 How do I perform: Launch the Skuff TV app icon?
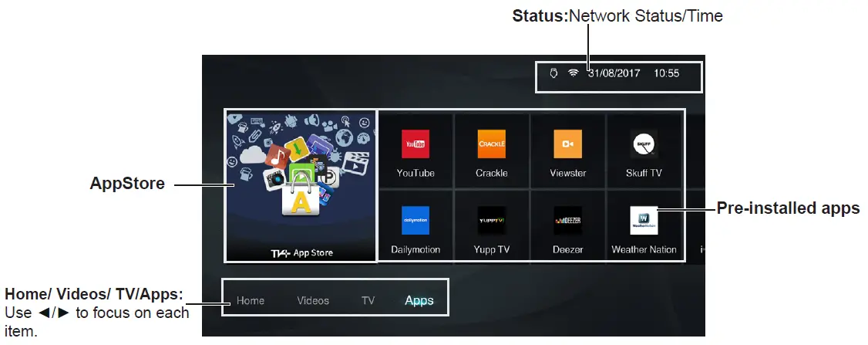pos(644,144)
